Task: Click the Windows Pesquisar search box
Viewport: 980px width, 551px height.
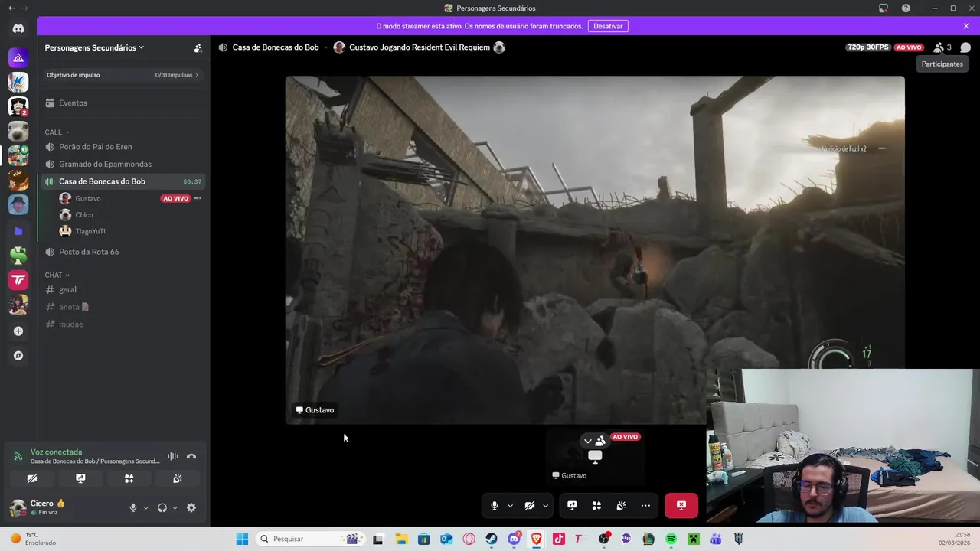Action: point(309,539)
